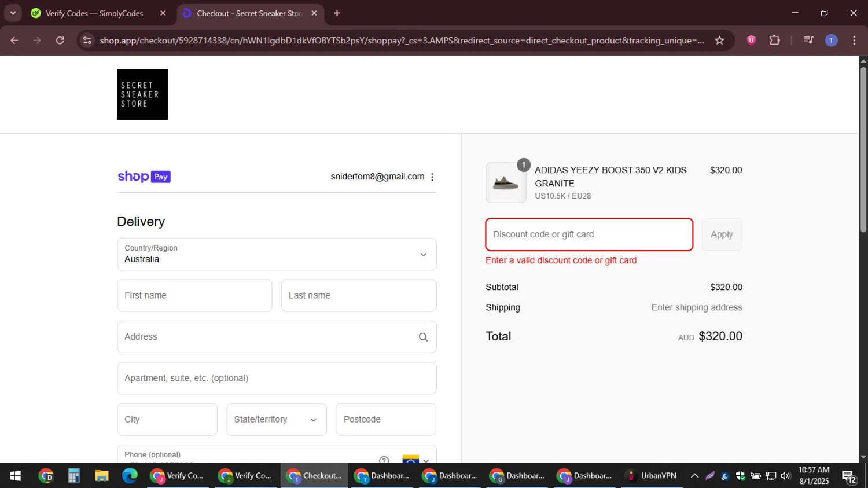This screenshot has width=868, height=488.
Task: Click the search magnifier in the Address field
Action: click(x=423, y=337)
